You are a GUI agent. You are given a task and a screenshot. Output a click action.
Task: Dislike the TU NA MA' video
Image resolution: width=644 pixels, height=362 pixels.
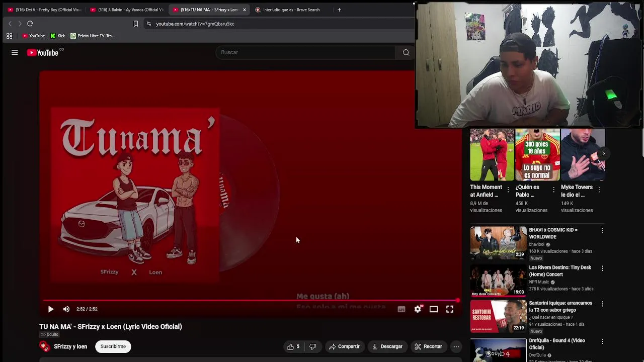(x=312, y=346)
